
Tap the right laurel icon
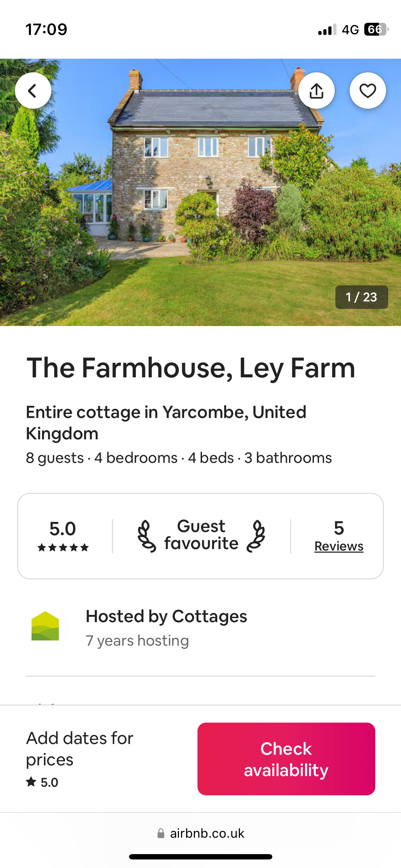tap(256, 536)
